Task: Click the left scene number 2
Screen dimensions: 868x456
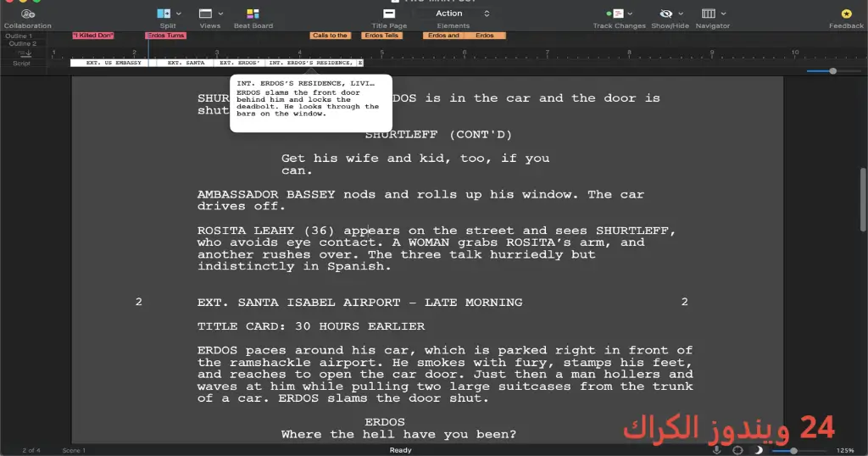Action: (x=139, y=302)
